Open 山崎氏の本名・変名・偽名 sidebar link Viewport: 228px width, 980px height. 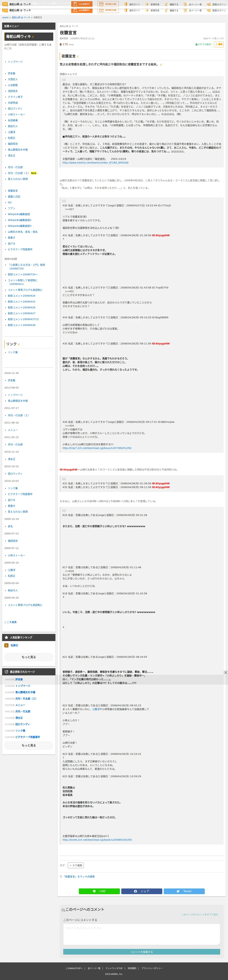[23, 232]
